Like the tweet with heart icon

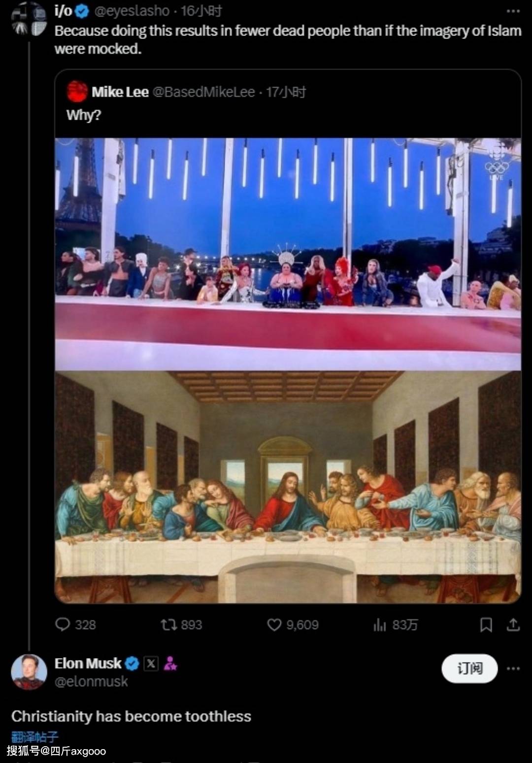click(274, 625)
